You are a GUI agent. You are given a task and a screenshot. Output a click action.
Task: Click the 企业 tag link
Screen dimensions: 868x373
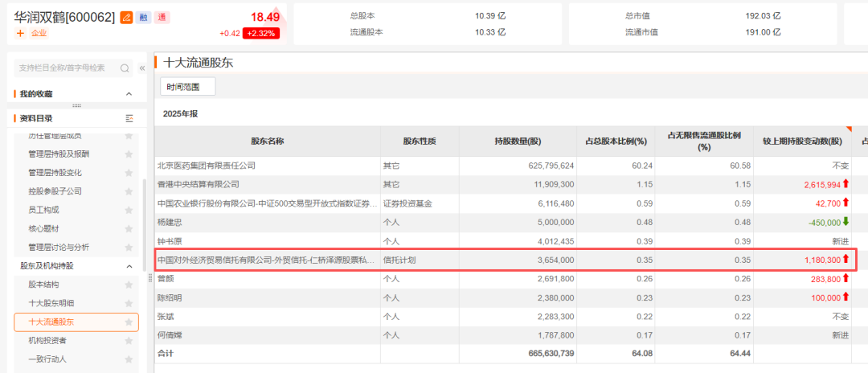click(39, 33)
